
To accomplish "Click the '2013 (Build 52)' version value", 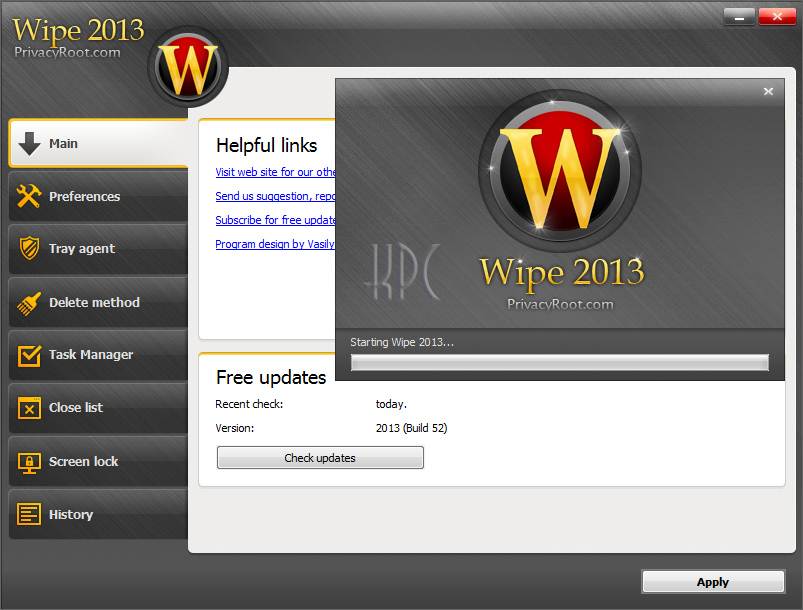I will (411, 428).
